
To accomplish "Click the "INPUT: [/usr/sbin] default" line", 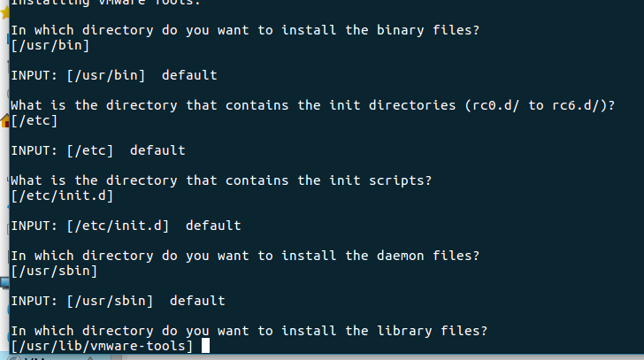I will [118, 301].
